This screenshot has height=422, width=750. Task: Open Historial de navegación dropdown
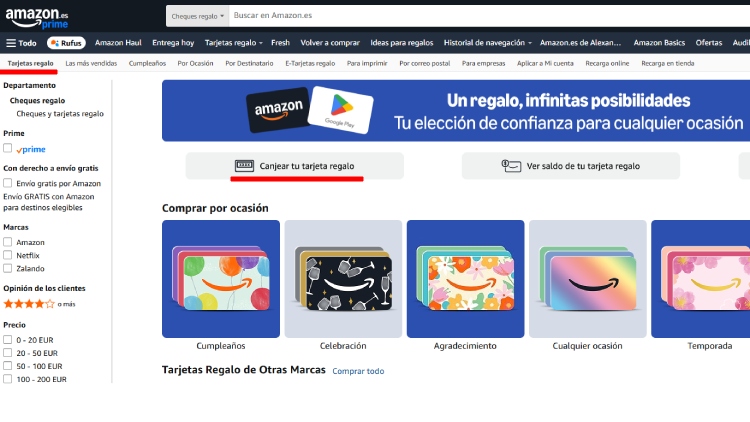[487, 43]
